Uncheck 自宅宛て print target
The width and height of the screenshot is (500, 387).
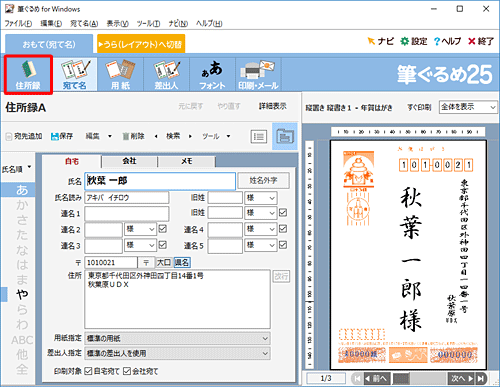point(88,371)
